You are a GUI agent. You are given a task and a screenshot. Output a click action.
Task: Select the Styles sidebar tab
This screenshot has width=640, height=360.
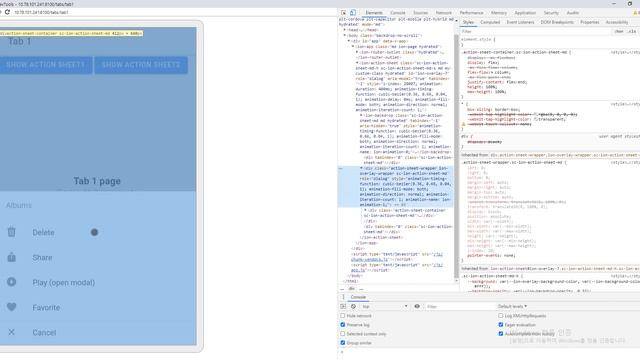click(x=468, y=22)
